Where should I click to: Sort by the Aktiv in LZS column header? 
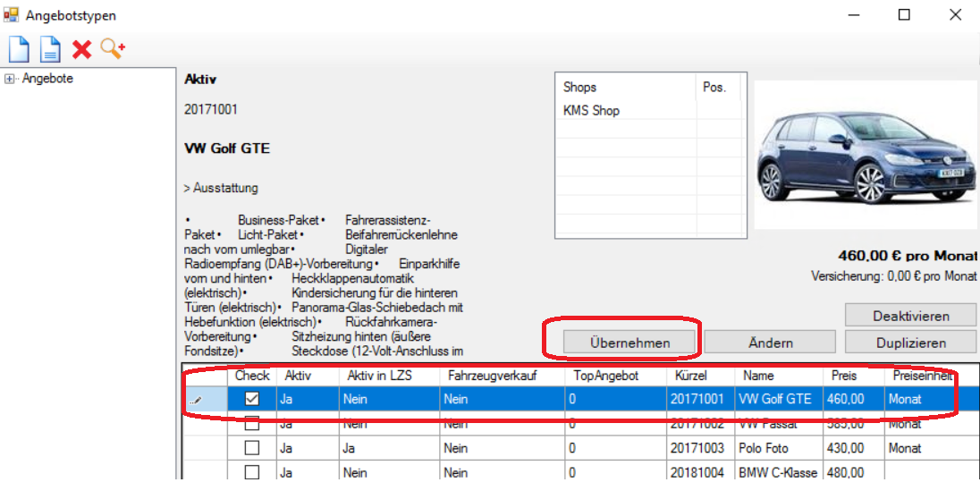coord(389,376)
